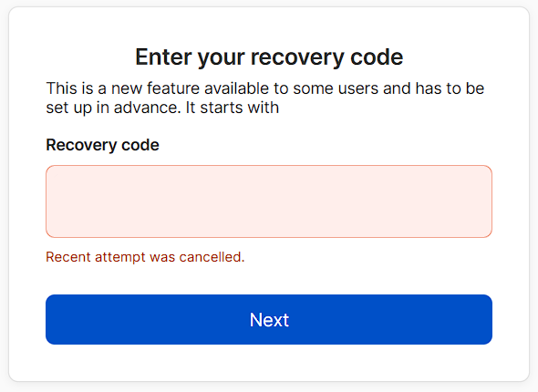Click the "Recent attempt was cancelled." error message

pos(145,257)
